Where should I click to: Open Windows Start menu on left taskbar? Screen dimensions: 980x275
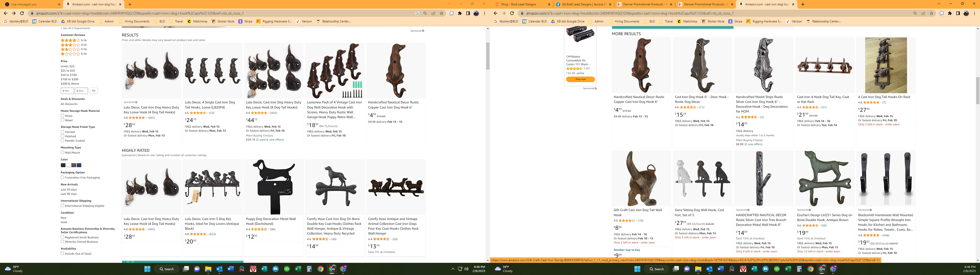(147, 269)
